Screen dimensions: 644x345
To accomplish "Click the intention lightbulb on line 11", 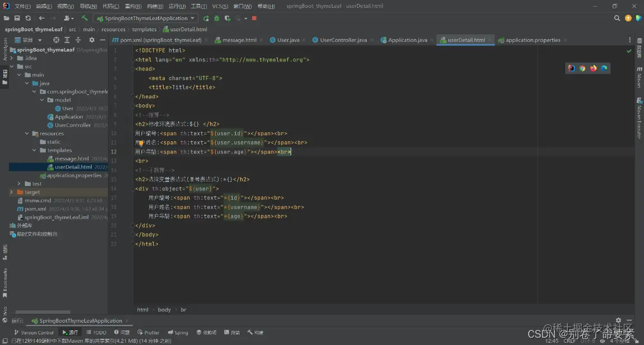I will click(141, 143).
